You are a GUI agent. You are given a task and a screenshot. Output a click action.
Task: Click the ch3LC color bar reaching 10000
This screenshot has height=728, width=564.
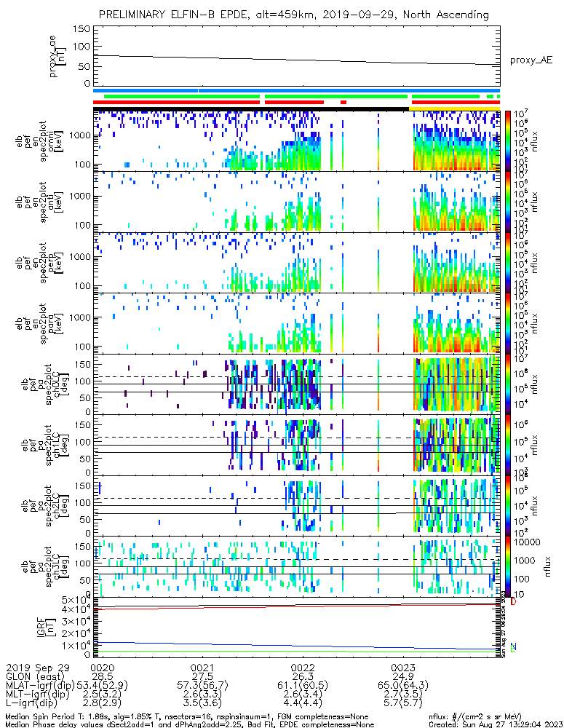click(508, 566)
